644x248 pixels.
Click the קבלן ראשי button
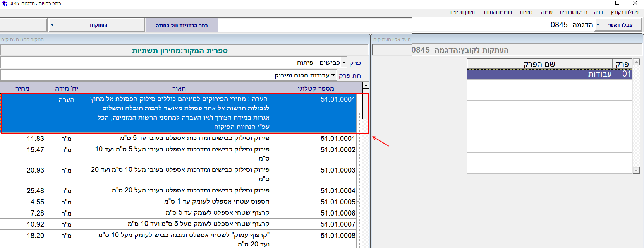click(x=620, y=25)
